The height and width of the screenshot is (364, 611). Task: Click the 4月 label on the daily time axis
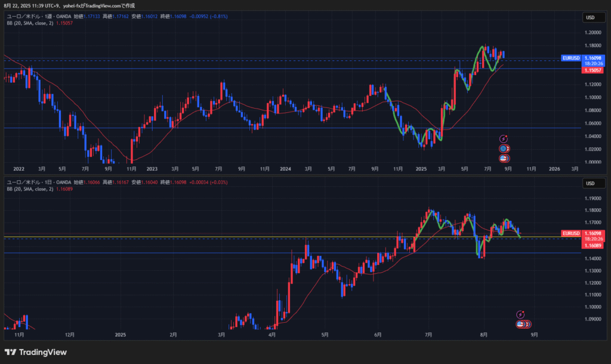[x=272, y=335]
